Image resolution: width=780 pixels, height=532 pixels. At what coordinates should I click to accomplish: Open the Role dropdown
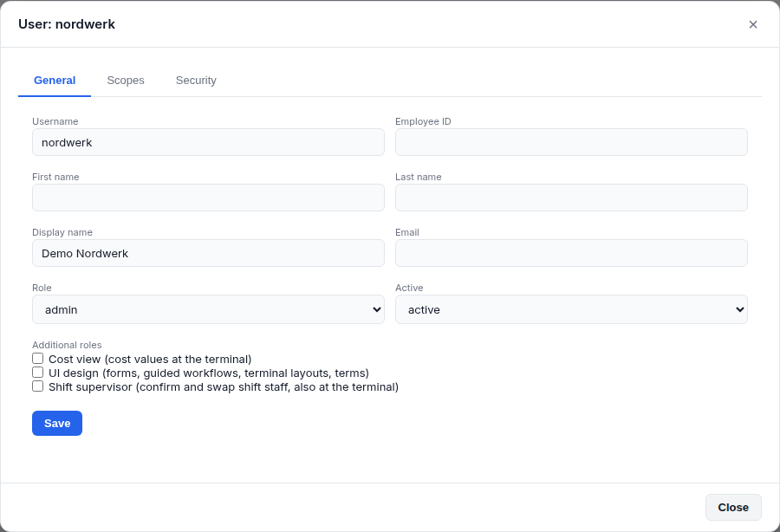click(x=208, y=309)
